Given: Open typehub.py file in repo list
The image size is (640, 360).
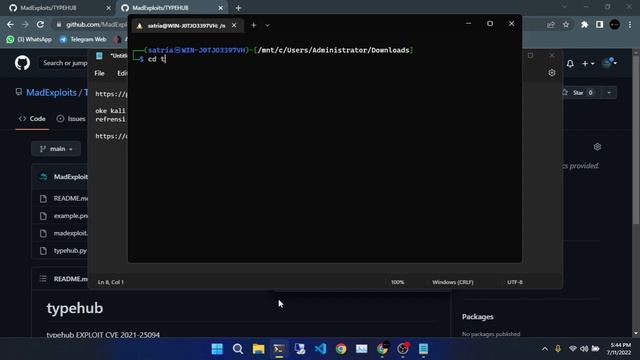Looking at the screenshot, I should click(x=70, y=251).
